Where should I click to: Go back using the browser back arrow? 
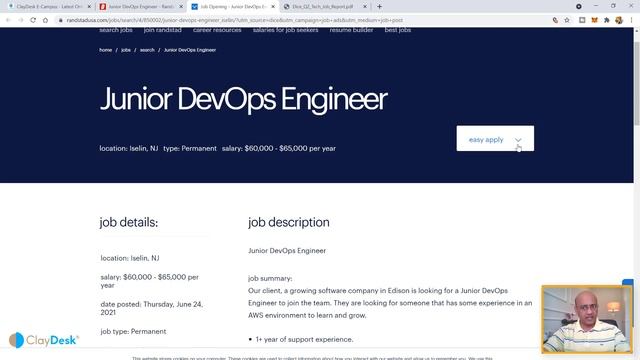8,20
